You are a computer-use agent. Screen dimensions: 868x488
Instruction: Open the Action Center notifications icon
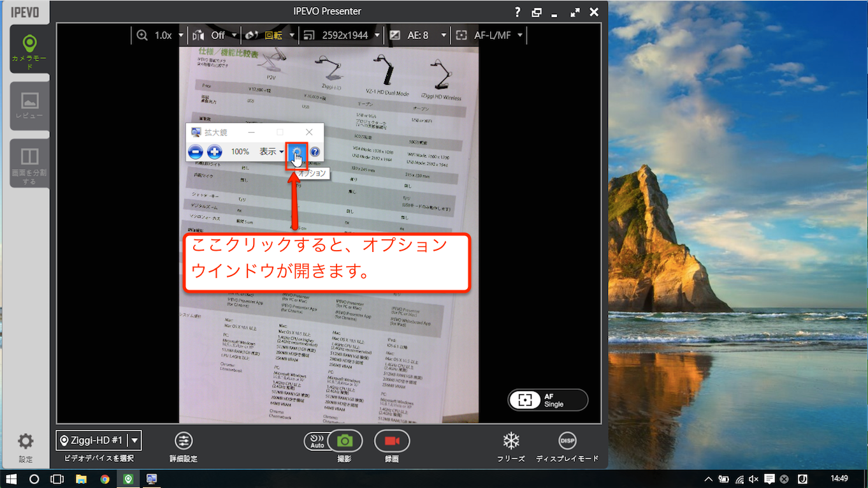pyautogui.click(x=769, y=478)
